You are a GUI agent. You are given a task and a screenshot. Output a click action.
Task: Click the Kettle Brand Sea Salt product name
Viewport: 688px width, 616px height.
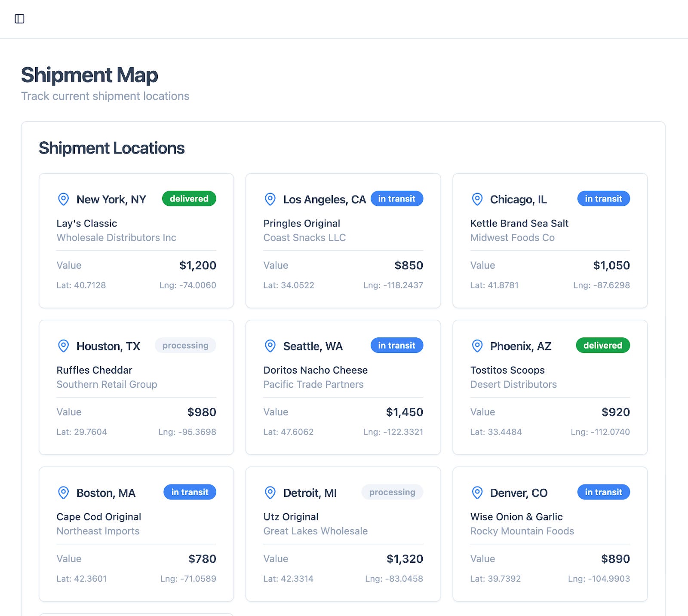[519, 224]
